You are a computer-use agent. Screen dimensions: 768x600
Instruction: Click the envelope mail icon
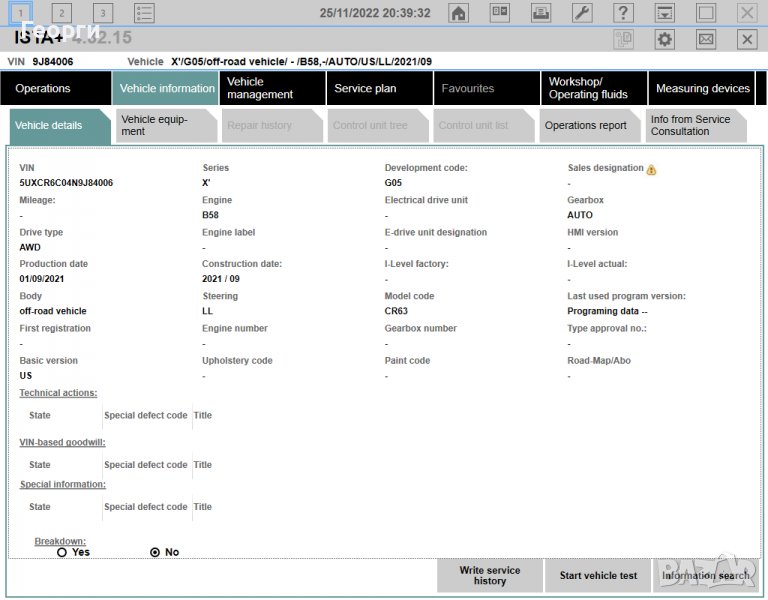point(705,39)
